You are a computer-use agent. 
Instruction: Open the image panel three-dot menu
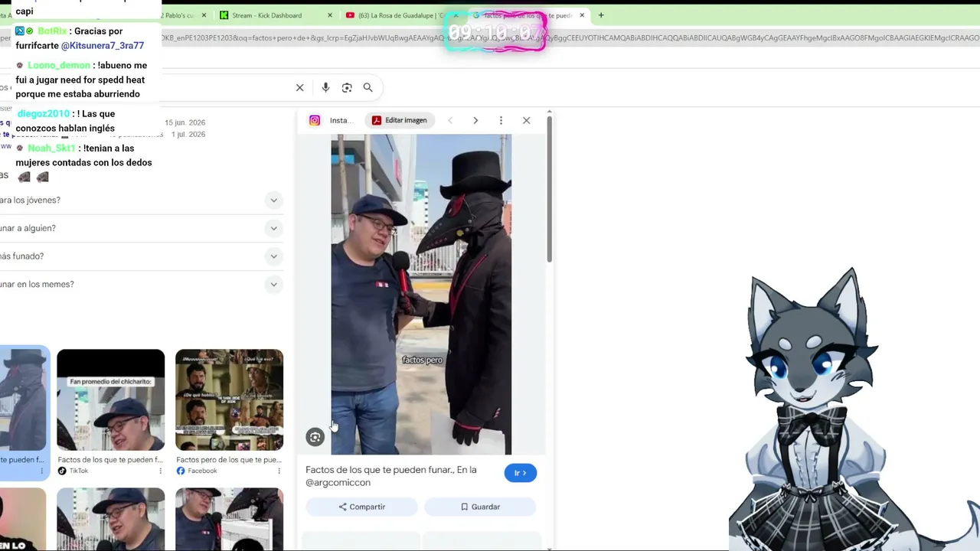pos(501,120)
